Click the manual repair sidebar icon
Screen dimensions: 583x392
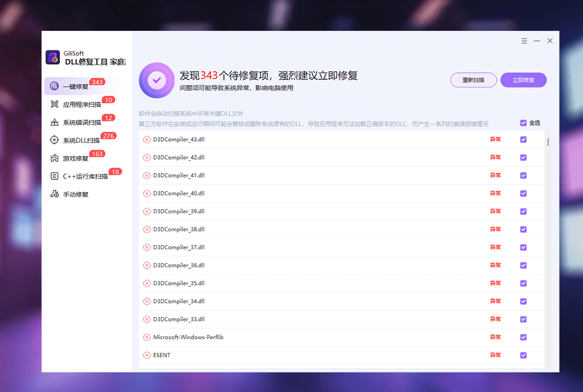(54, 194)
